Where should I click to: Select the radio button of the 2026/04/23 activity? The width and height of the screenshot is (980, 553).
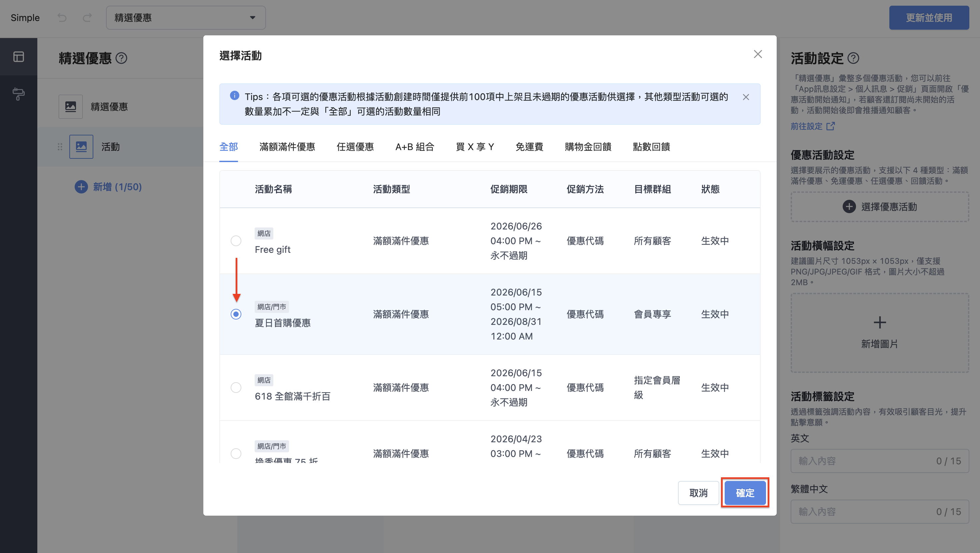(x=236, y=453)
